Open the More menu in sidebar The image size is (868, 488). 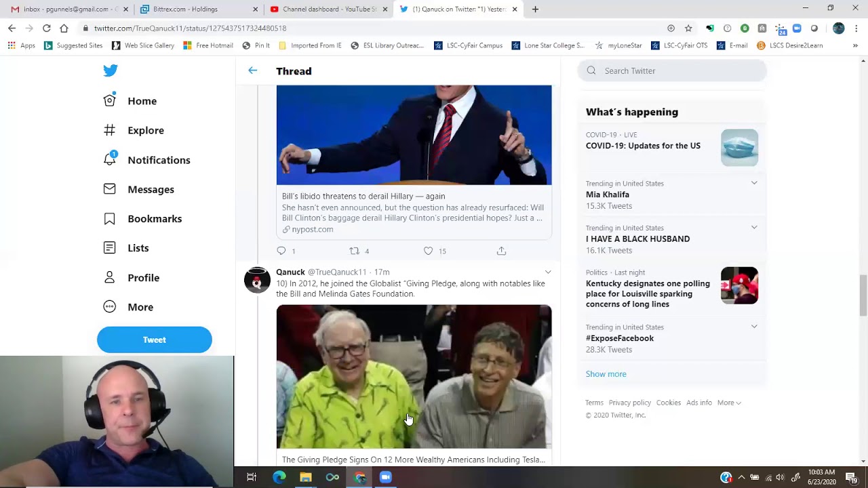[128, 307]
